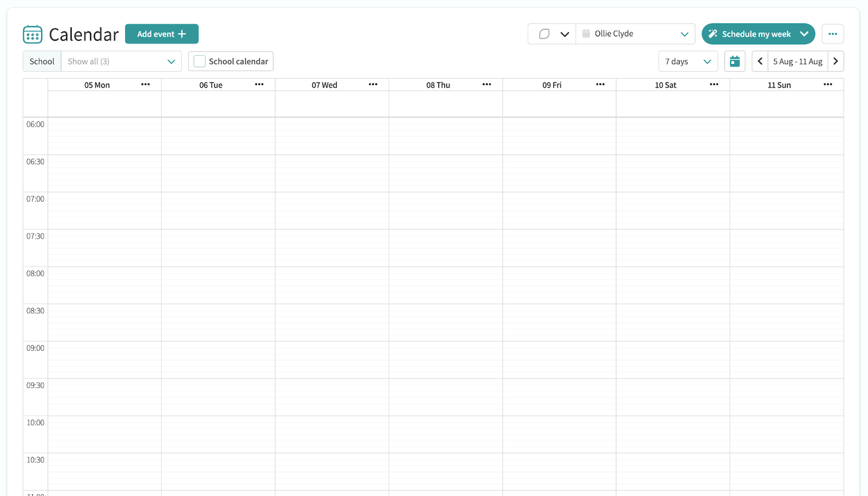Expand Schedule my week chevron
The height and width of the screenshot is (496, 868).
[804, 34]
